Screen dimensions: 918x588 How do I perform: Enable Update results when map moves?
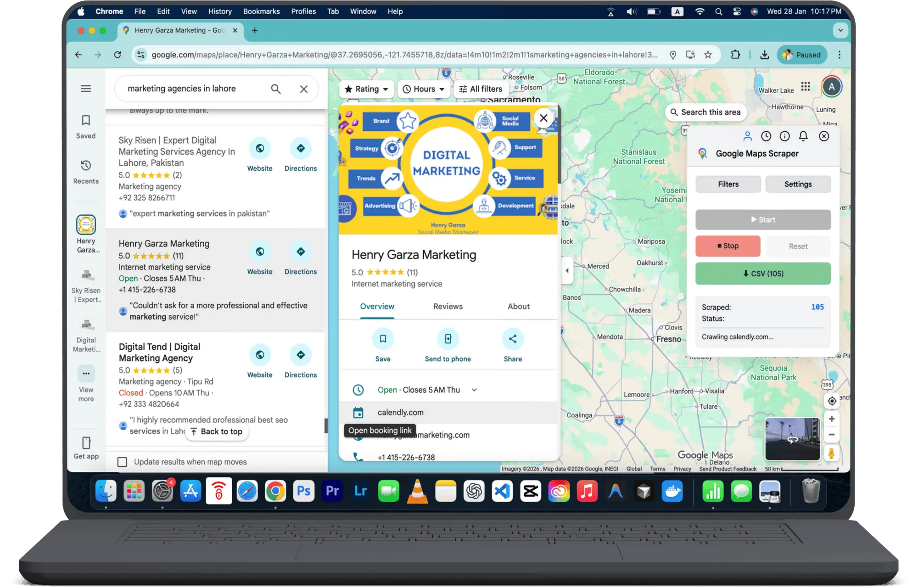(122, 462)
